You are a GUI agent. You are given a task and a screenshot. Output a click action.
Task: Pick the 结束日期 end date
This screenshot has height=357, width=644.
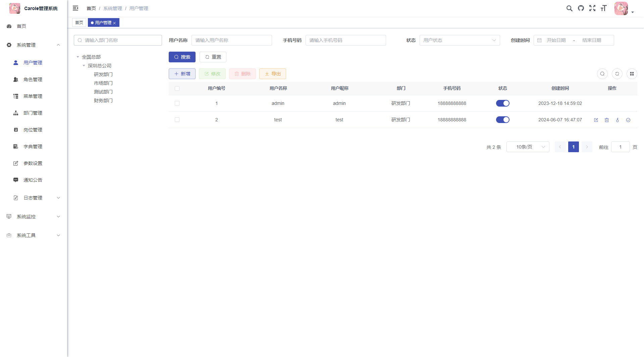coord(592,40)
